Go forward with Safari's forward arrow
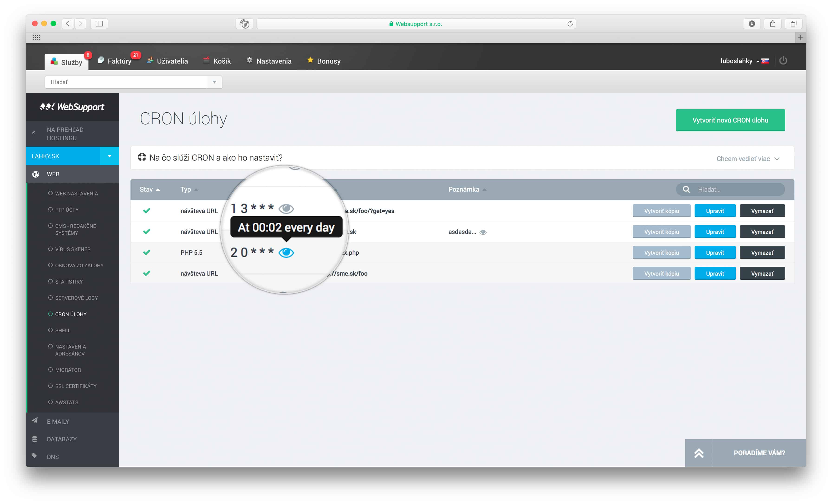Viewport: 832px width, 504px height. pos(80,23)
